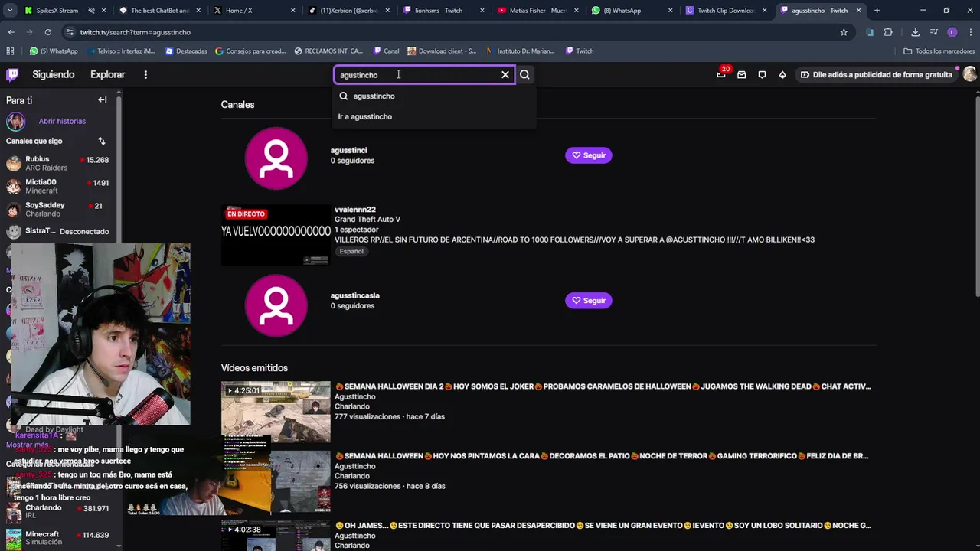Open the (5) WhatsApp bookmark
The image size is (980, 551).
click(x=54, y=51)
